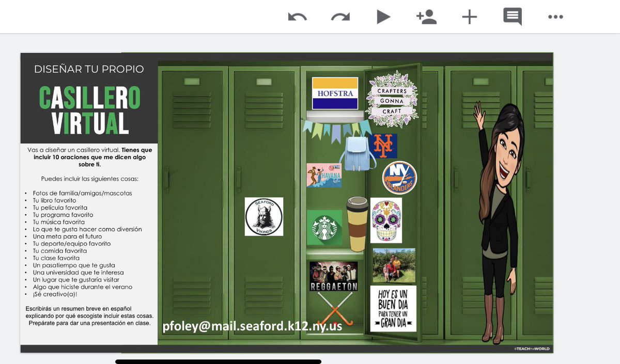Click the Escribirás un resumen breve paragraph
Screen dimensions: 620x364
point(89,316)
